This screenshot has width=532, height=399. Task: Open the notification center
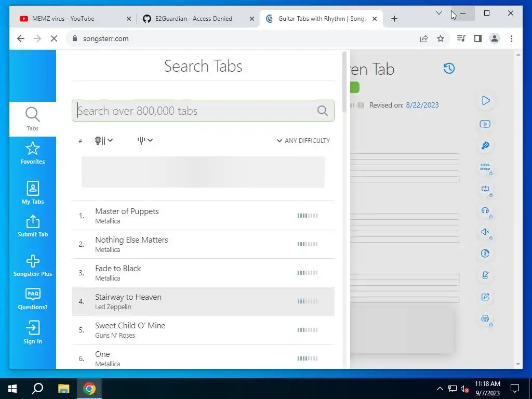515,389
